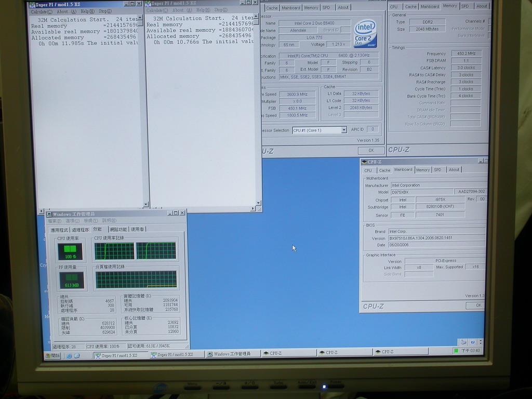Click the right horizontal scroll arrow in right Super PI
This screenshot has height=399, width=532.
click(253, 209)
